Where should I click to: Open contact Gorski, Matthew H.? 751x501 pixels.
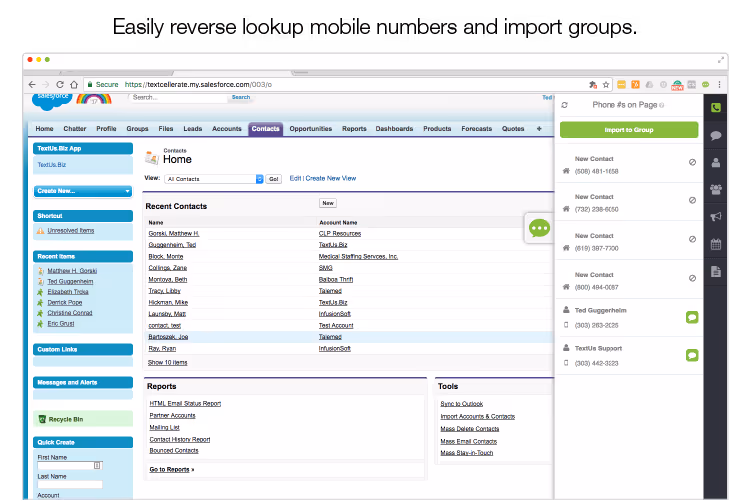coord(174,233)
